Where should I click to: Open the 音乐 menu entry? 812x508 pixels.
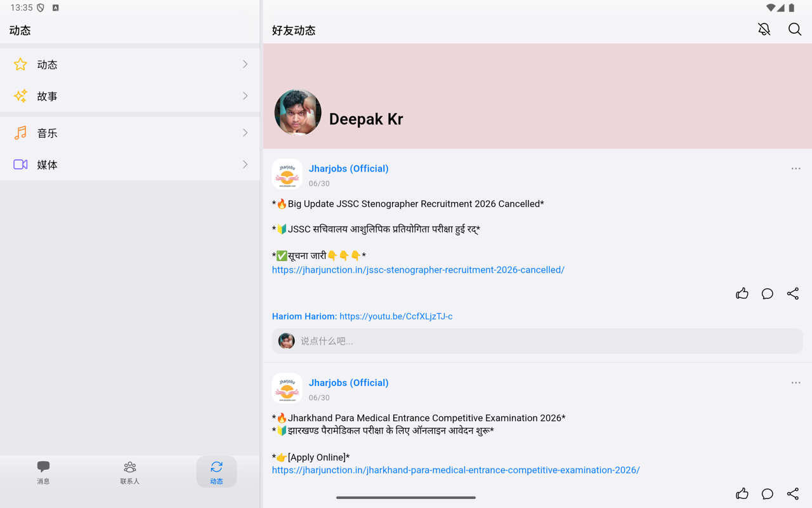point(130,133)
